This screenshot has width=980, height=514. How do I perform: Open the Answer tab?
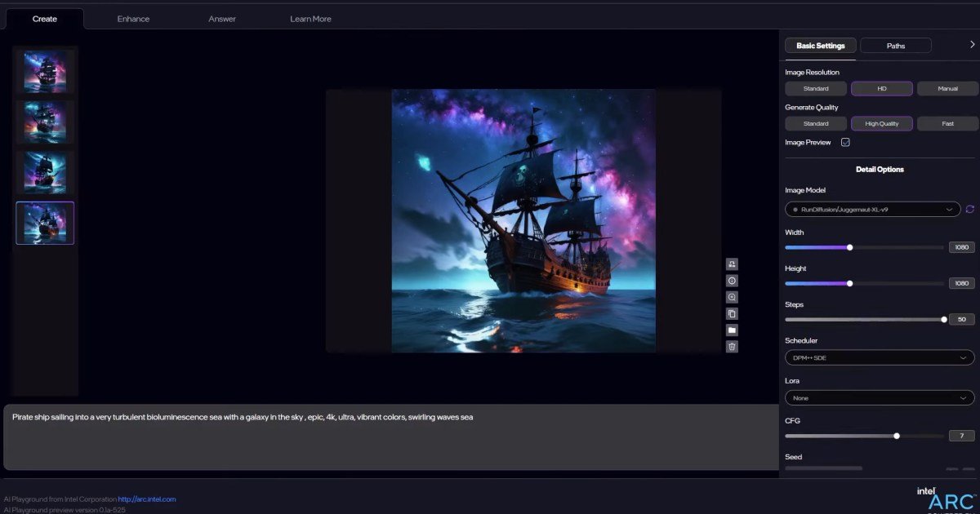pos(222,19)
